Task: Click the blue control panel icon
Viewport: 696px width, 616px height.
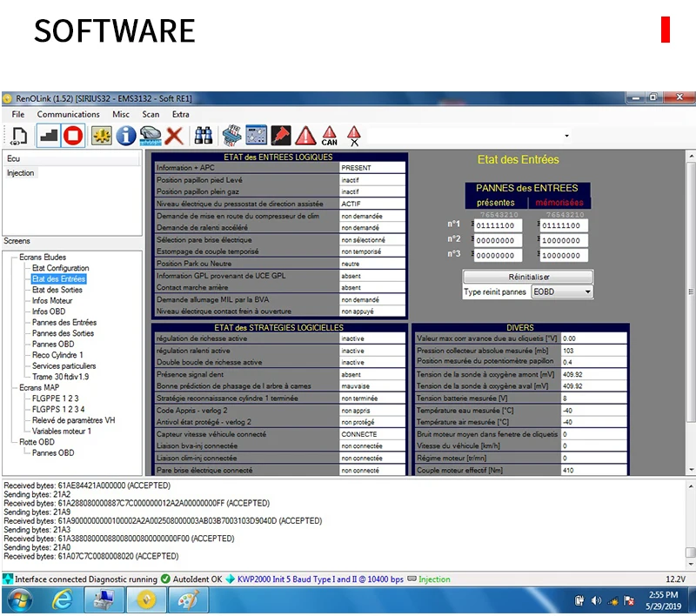Action: 256,136
